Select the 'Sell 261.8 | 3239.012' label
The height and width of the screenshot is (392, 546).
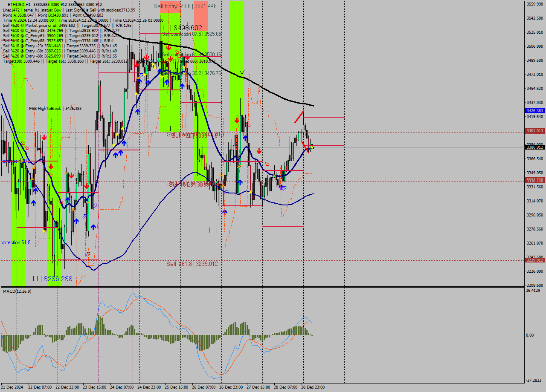pyautogui.click(x=192, y=264)
